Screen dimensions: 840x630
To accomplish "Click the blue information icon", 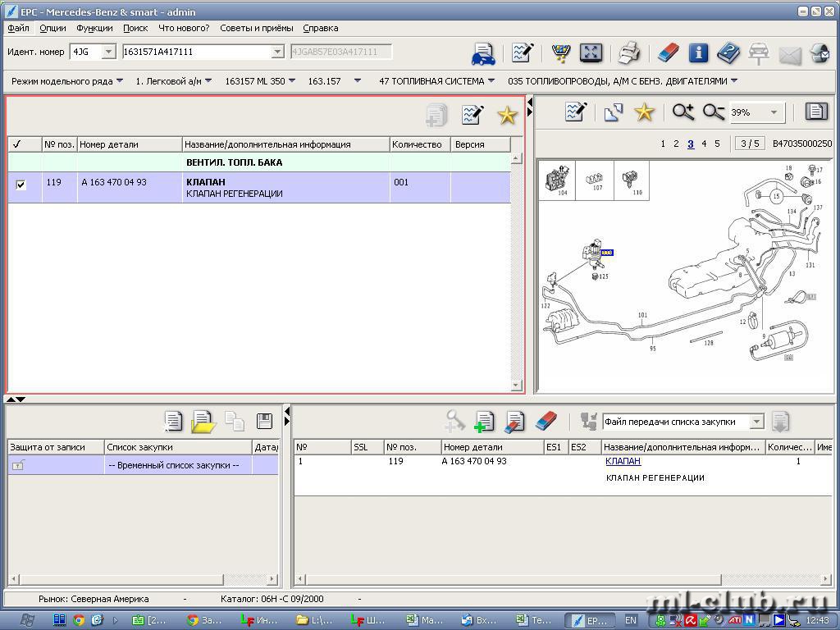I will [698, 53].
